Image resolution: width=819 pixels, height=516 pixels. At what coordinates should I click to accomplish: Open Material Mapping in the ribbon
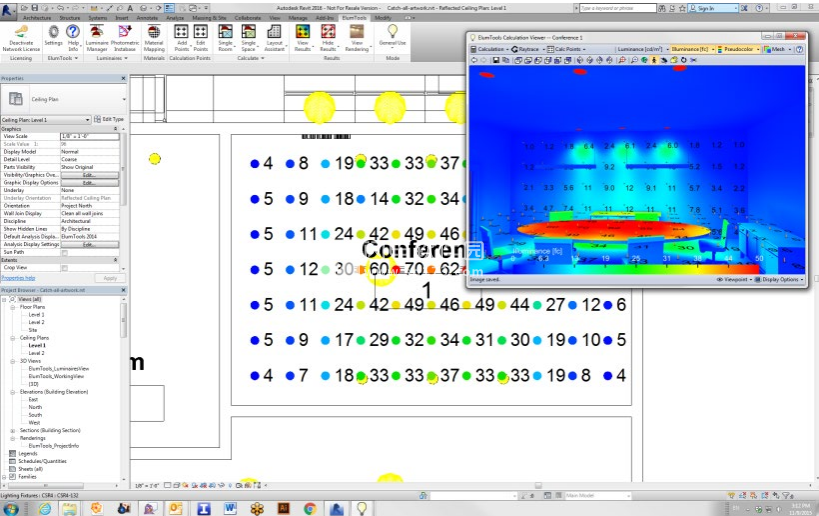pyautogui.click(x=154, y=35)
